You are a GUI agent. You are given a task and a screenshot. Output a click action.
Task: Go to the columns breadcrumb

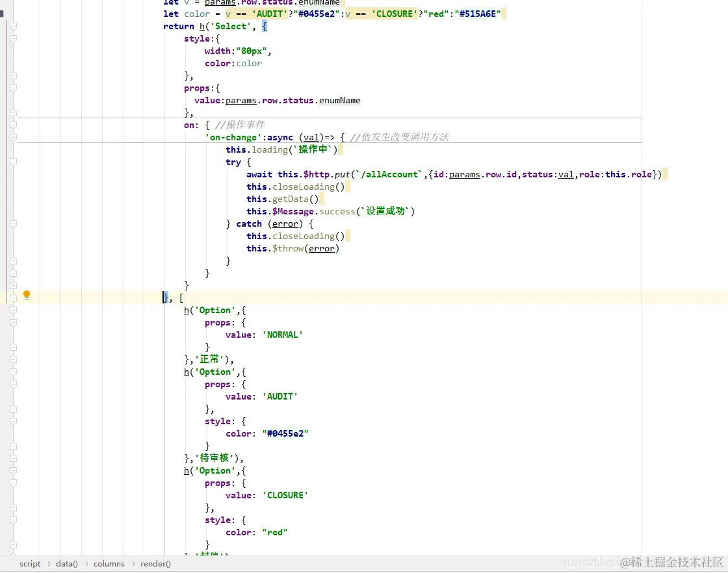click(x=109, y=564)
